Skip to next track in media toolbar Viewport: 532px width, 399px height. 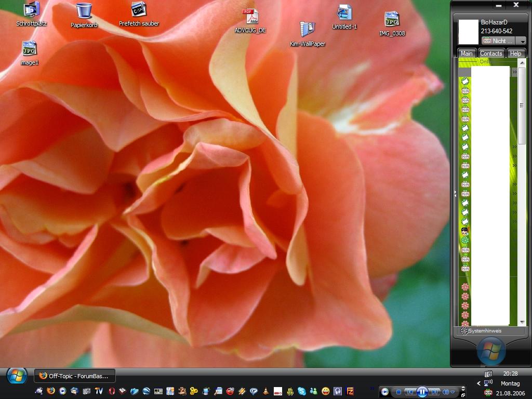click(x=434, y=392)
